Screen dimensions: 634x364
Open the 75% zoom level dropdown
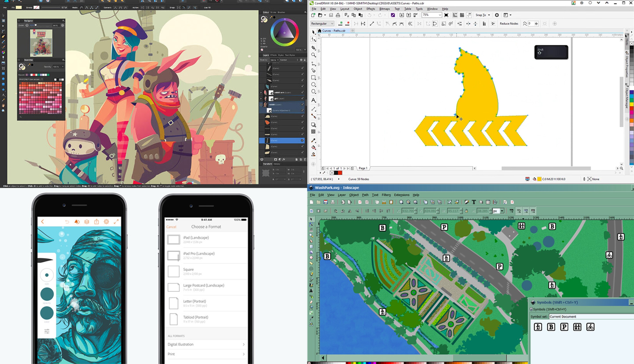(439, 15)
